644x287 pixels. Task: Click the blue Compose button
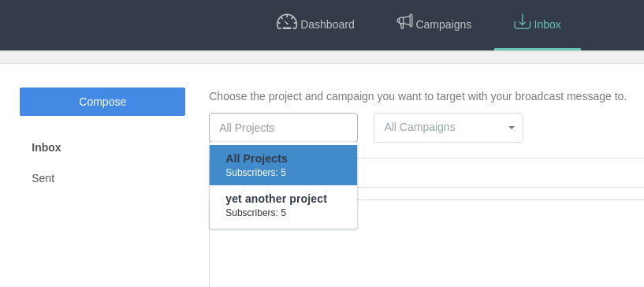(x=102, y=102)
